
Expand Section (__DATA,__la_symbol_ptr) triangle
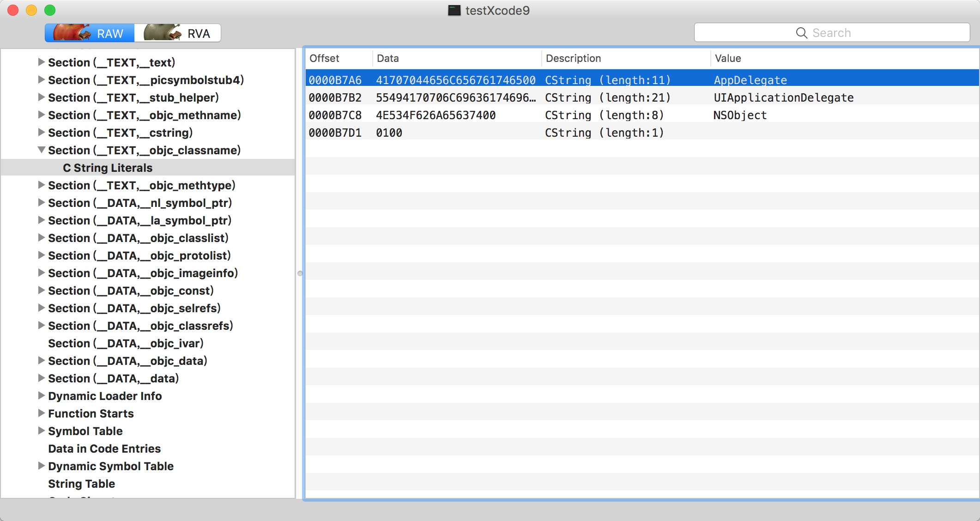click(41, 220)
